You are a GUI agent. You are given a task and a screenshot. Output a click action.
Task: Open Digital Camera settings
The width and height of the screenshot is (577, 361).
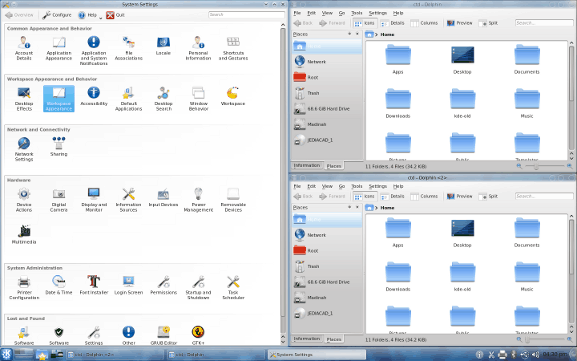[59, 200]
